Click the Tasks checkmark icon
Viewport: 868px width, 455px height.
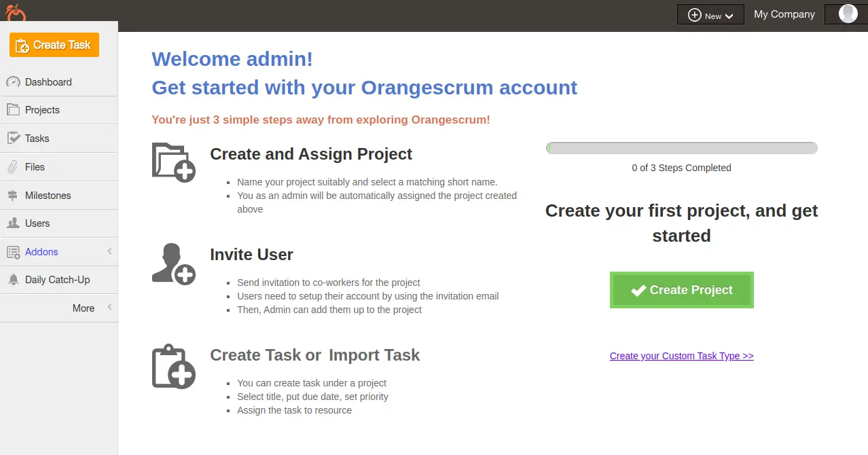[13, 139]
